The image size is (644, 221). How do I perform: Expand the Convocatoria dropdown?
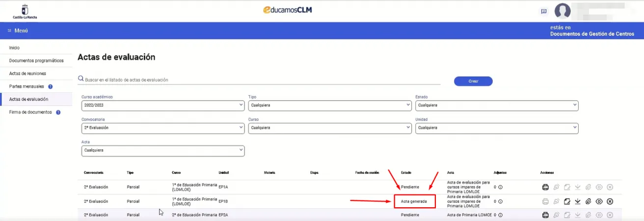tap(162, 128)
